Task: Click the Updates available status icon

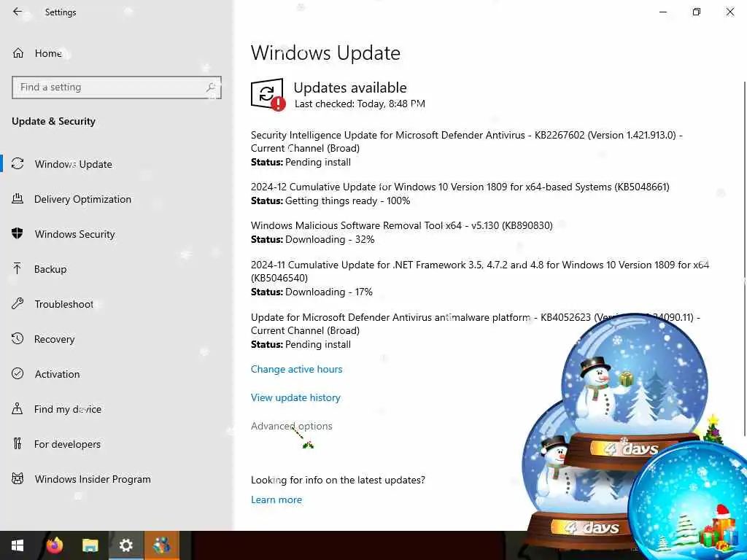Action: coord(268,94)
